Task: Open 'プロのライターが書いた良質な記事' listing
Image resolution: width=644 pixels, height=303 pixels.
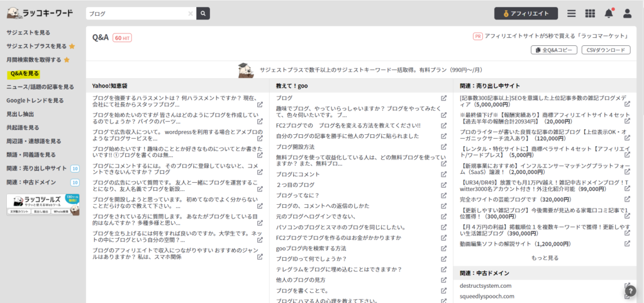Action: click(542, 136)
